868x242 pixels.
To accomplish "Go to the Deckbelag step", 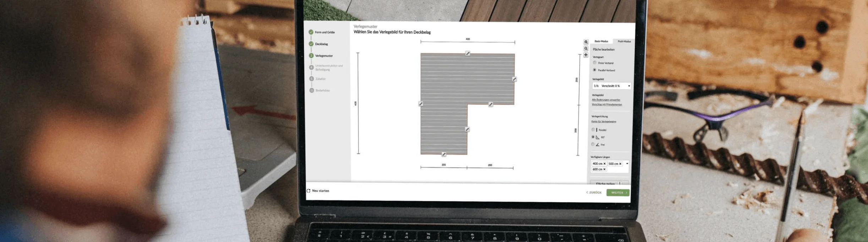I will pos(322,44).
